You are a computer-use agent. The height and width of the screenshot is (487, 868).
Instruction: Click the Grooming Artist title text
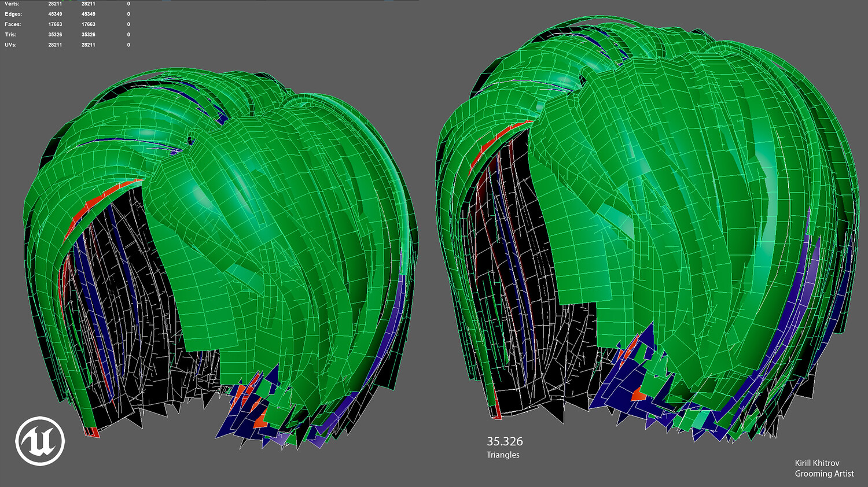pos(824,474)
